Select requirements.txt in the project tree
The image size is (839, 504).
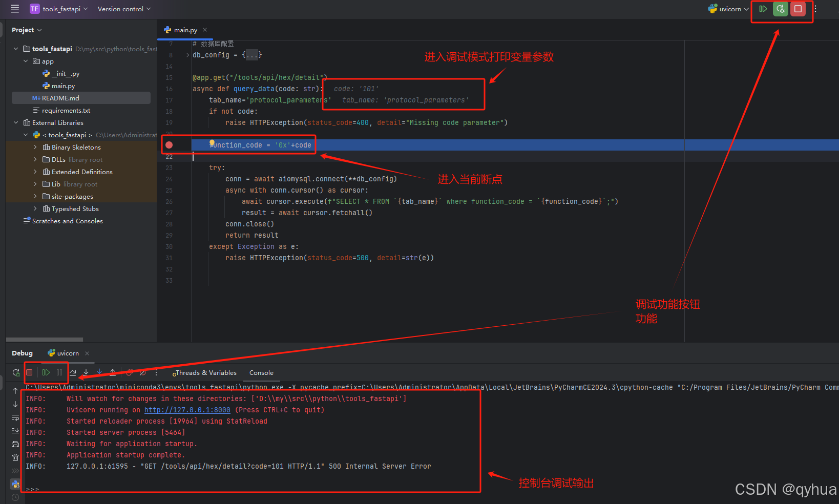pos(66,110)
